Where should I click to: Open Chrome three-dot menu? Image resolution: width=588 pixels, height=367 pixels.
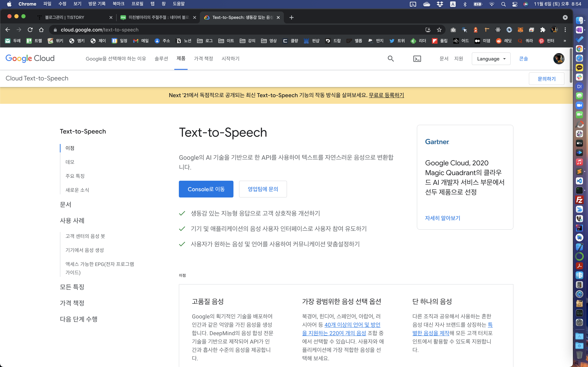pos(565,30)
